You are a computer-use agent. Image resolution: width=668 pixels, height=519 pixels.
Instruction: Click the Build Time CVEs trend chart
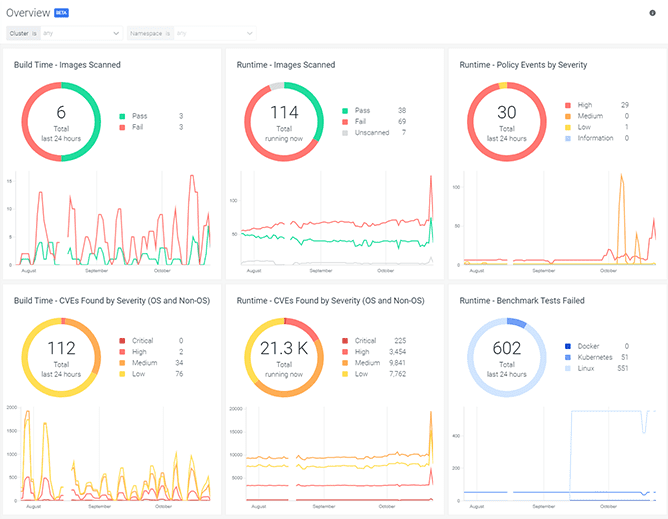[111, 458]
